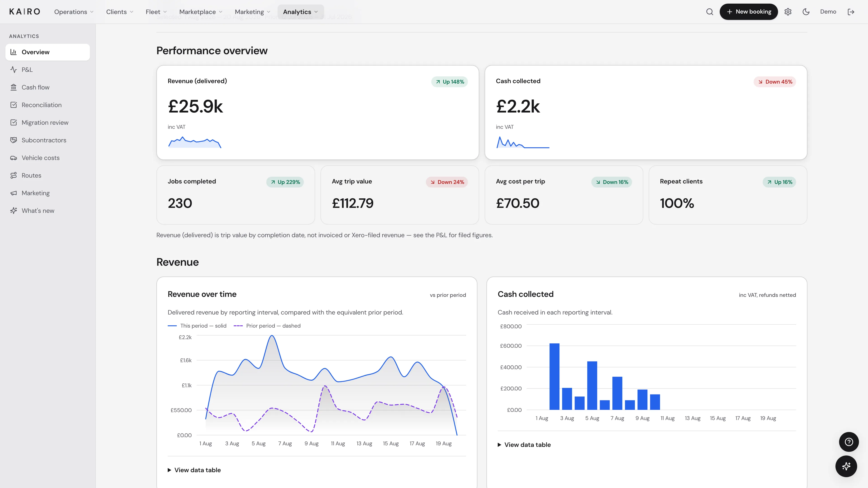Expand the Analytics dropdown menu
The image size is (868, 488).
(x=301, y=12)
